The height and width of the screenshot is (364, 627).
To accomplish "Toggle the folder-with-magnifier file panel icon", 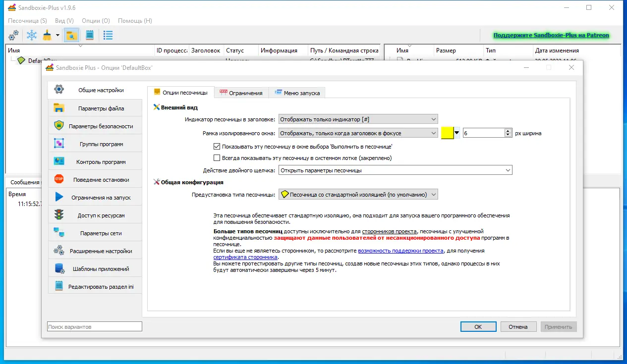I will tap(72, 35).
